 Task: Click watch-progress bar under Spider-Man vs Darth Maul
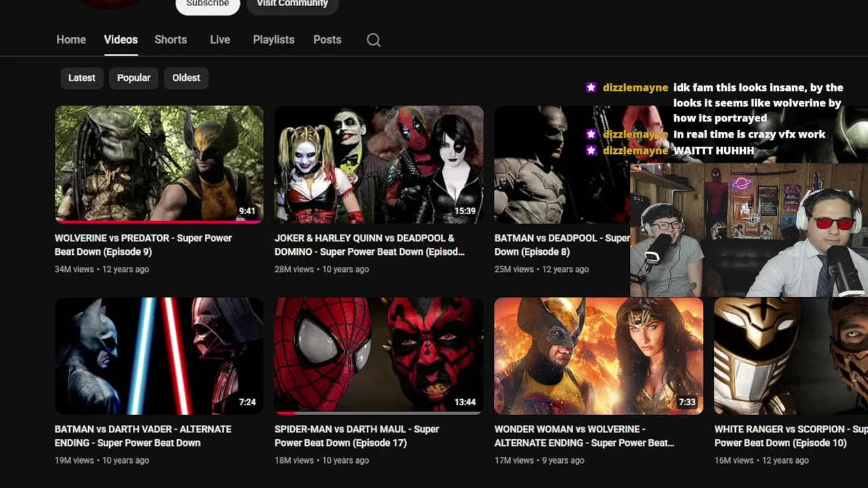point(378,412)
